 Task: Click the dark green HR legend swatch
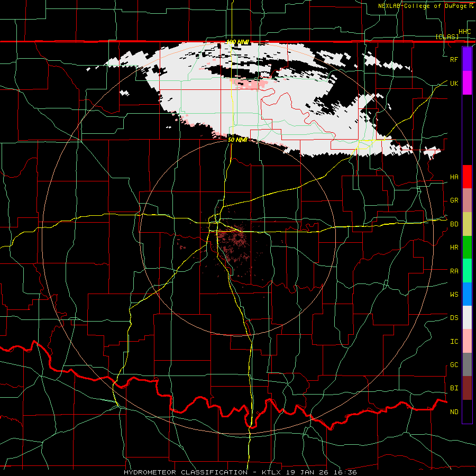(467, 248)
